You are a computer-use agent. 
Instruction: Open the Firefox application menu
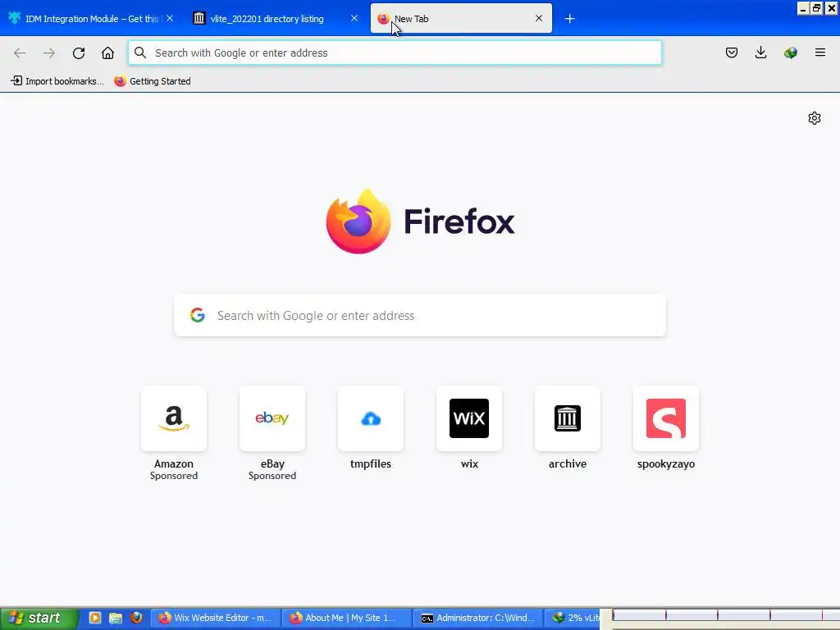pos(819,52)
